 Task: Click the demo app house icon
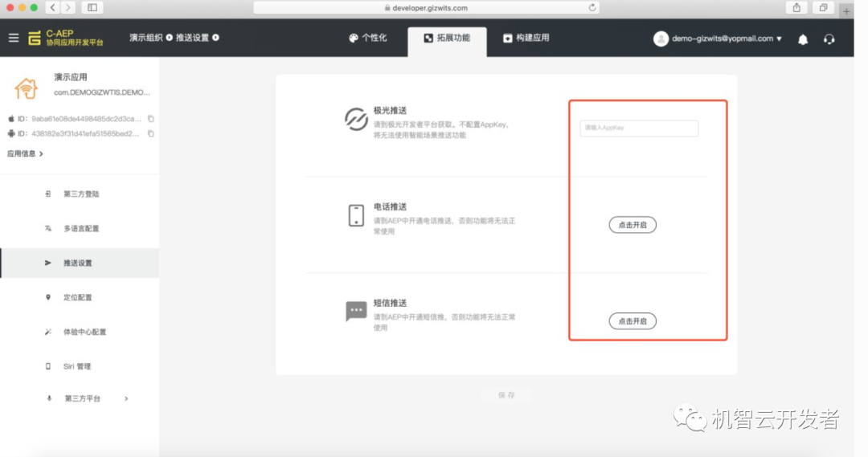point(26,88)
